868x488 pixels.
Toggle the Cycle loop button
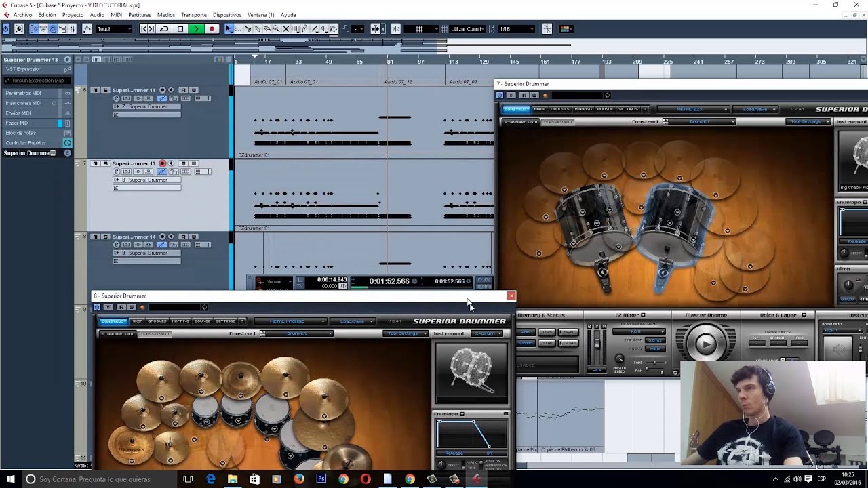tap(164, 29)
